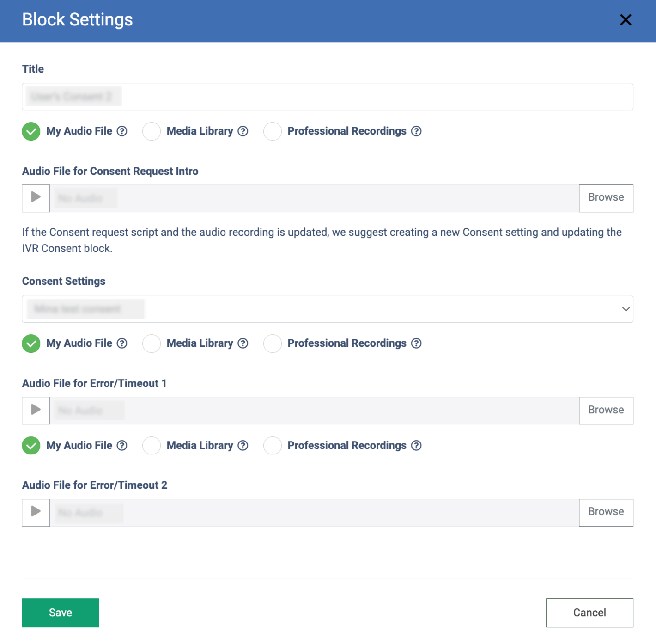Click help icon beside first Media Library
Image resolution: width=656 pixels, height=644 pixels.
point(243,131)
